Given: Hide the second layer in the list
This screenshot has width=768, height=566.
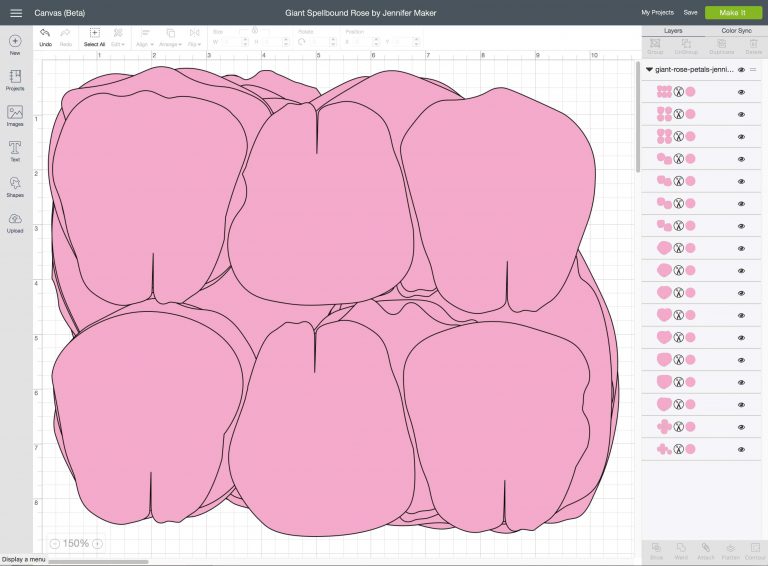Looking at the screenshot, I should [x=741, y=115].
